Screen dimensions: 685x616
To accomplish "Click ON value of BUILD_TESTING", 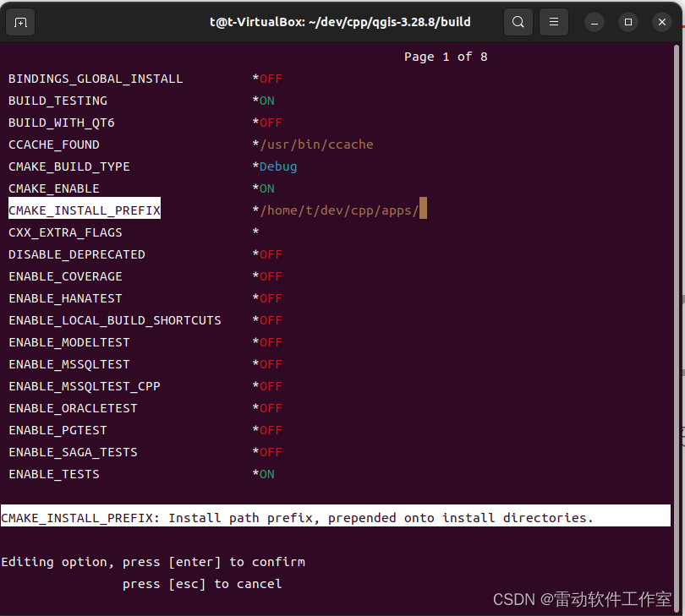I will 267,101.
